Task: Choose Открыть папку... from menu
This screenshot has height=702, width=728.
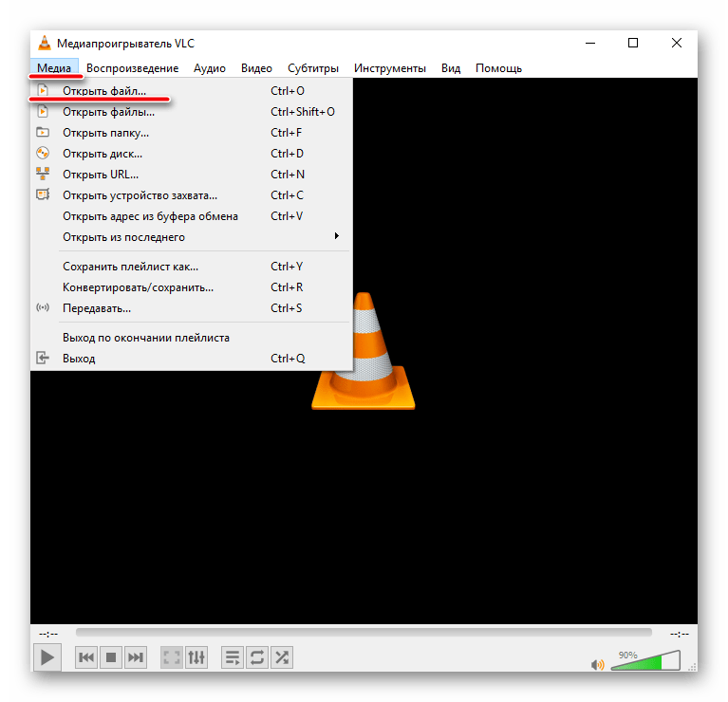Action: point(192,133)
